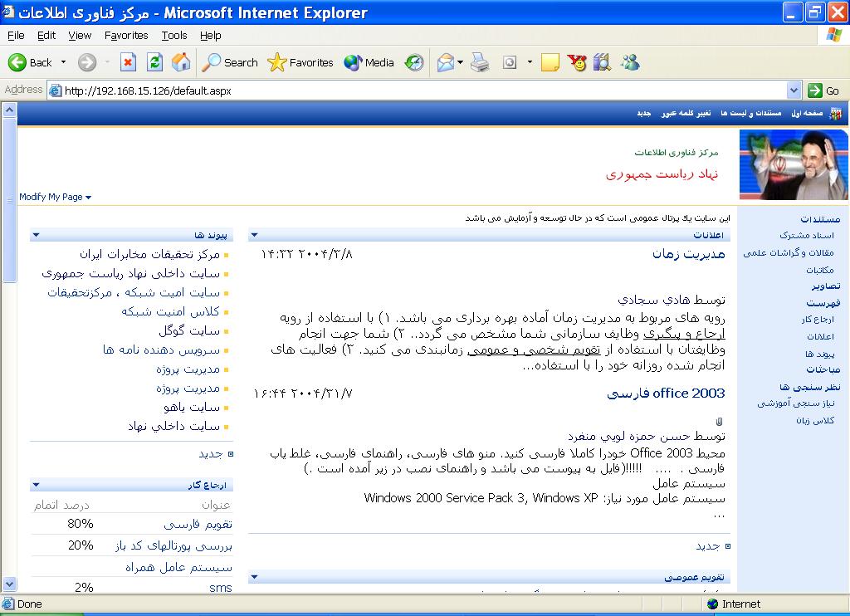Click the Done status page icon

7,604
